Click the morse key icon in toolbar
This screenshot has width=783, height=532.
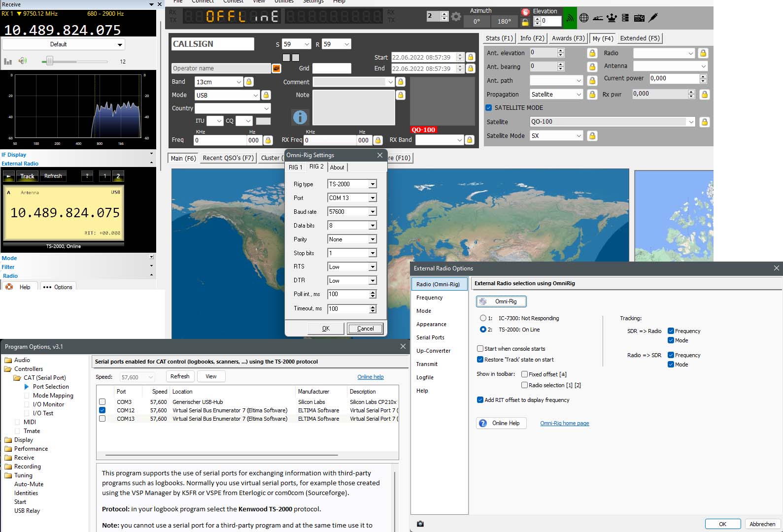click(x=598, y=18)
